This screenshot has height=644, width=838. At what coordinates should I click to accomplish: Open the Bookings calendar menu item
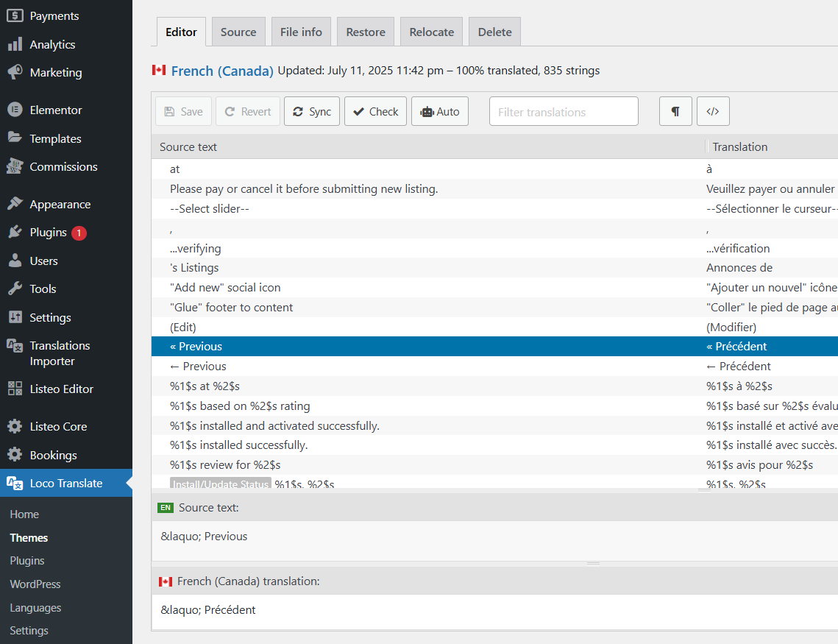[53, 456]
